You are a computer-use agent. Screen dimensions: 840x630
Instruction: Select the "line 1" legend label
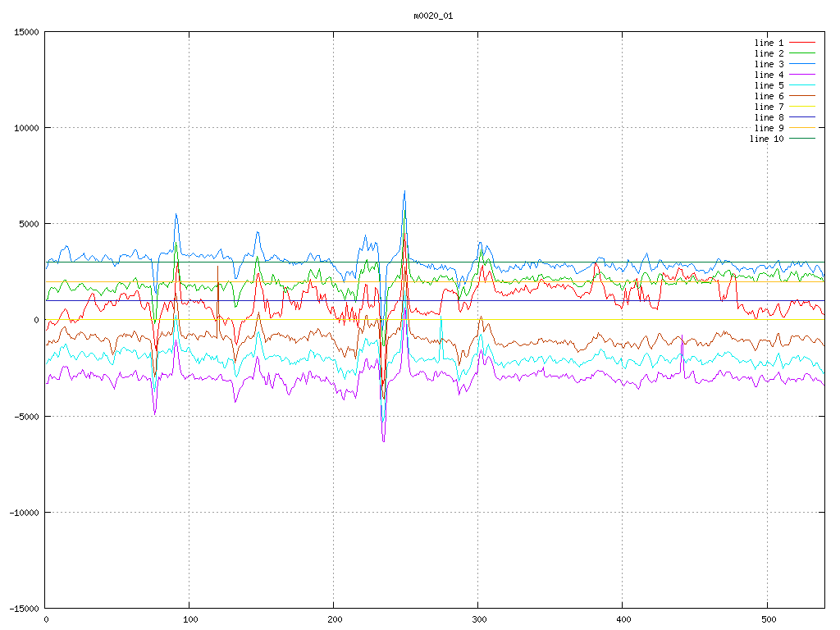(x=769, y=43)
